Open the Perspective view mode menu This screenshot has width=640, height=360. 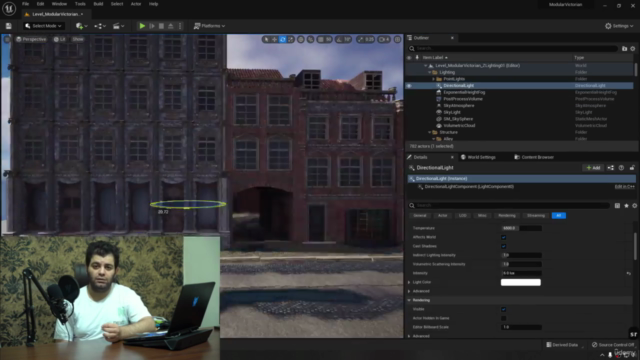pyautogui.click(x=31, y=39)
